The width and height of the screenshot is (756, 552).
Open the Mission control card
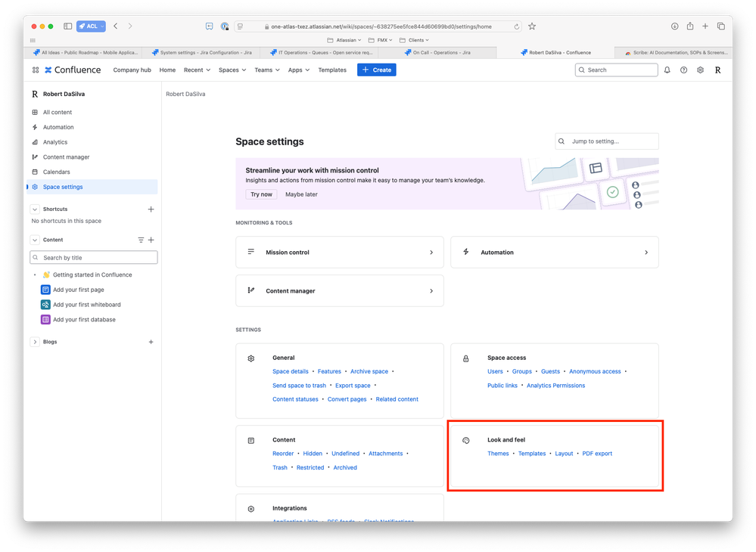(340, 252)
